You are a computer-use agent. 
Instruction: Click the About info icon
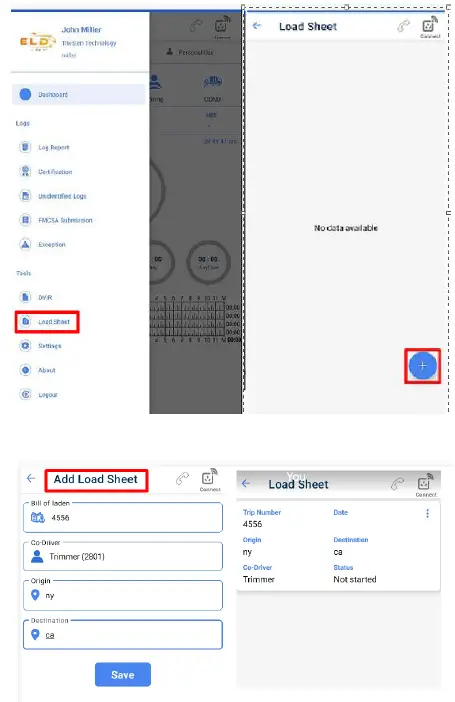[x=26, y=370]
